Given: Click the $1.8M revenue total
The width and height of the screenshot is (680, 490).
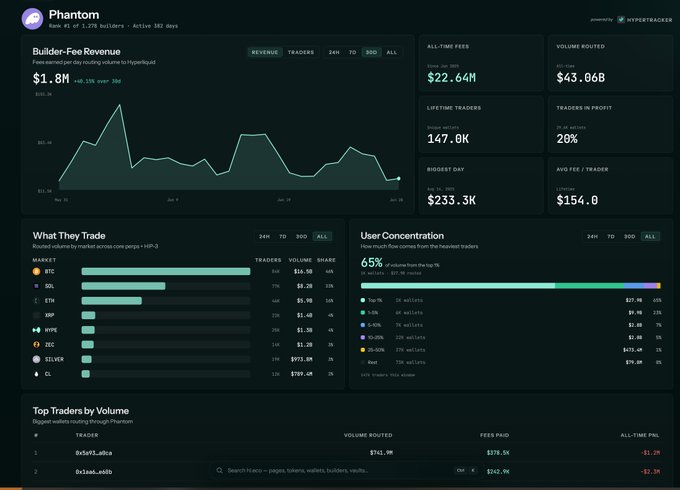Looking at the screenshot, I should tap(51, 78).
